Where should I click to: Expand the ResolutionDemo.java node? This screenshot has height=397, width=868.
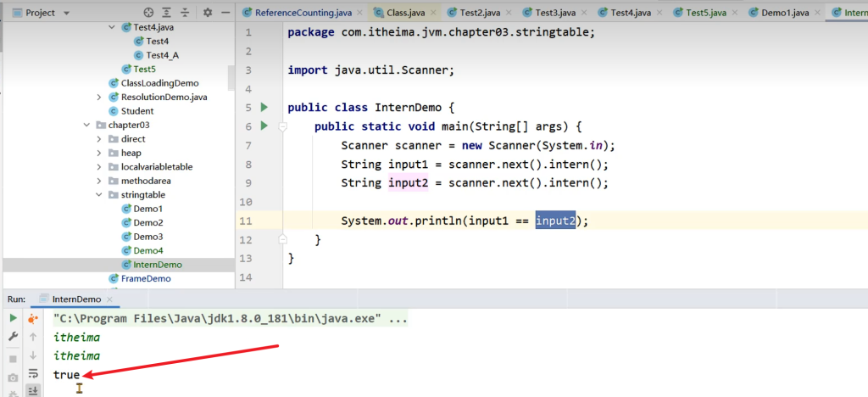101,98
